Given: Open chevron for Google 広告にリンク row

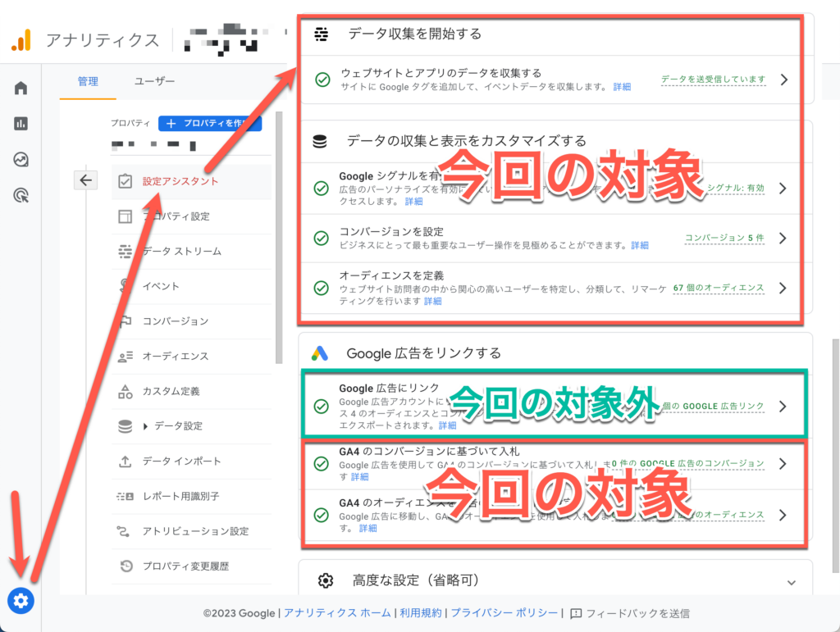Looking at the screenshot, I should coord(783,407).
